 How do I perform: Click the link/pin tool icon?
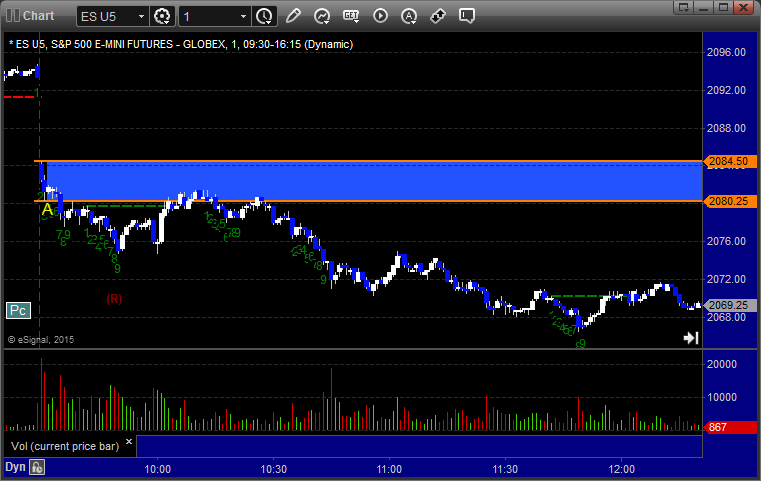(x=438, y=16)
